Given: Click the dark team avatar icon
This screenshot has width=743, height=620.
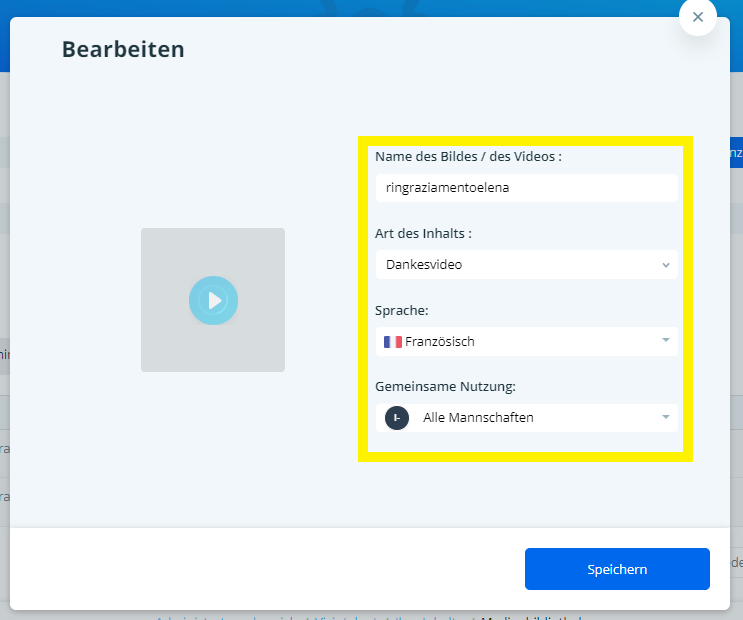Looking at the screenshot, I should pos(397,417).
